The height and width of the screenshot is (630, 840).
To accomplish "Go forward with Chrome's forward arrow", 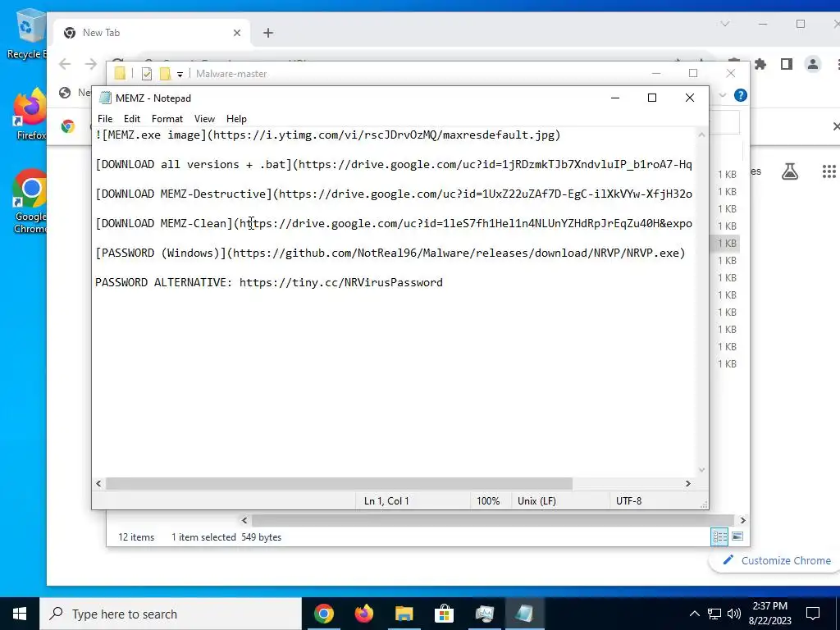I will pos(90,64).
